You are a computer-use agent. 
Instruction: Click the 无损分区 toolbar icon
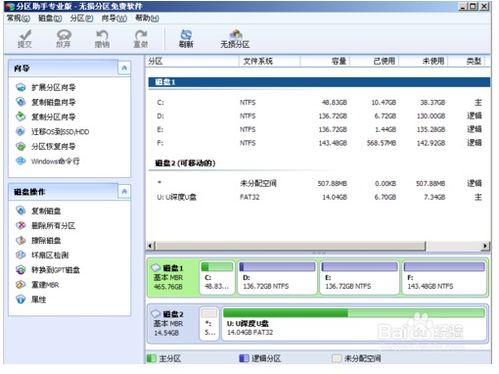pos(235,38)
